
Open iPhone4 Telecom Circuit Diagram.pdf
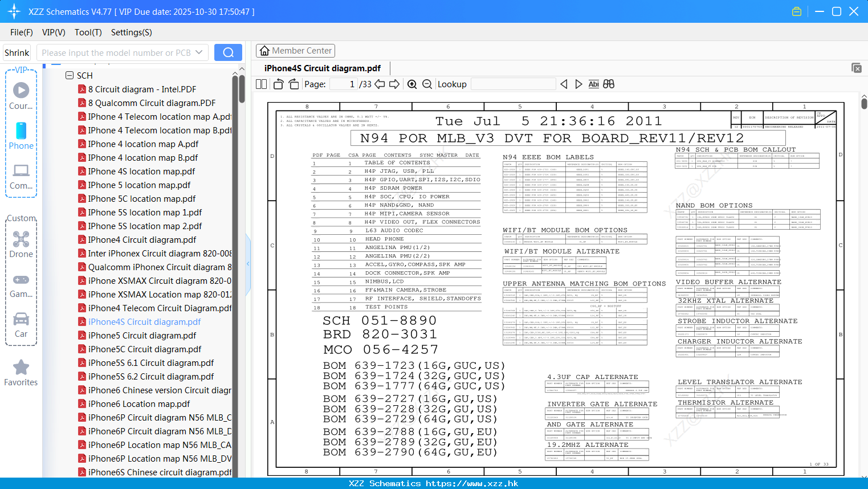[154, 308]
